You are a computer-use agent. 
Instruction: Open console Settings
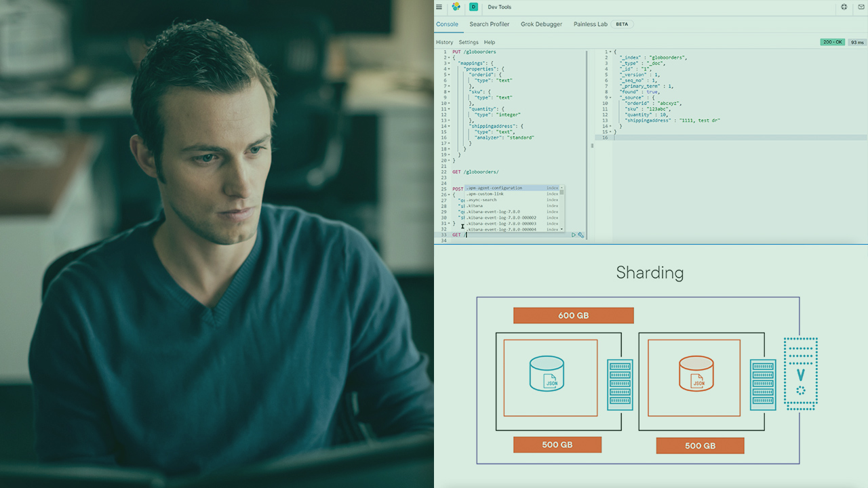469,42
